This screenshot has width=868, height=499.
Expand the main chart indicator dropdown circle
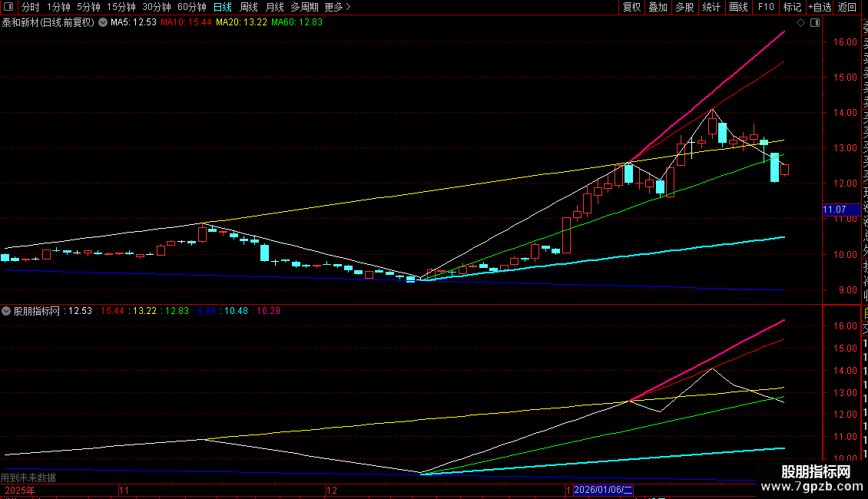coord(103,23)
